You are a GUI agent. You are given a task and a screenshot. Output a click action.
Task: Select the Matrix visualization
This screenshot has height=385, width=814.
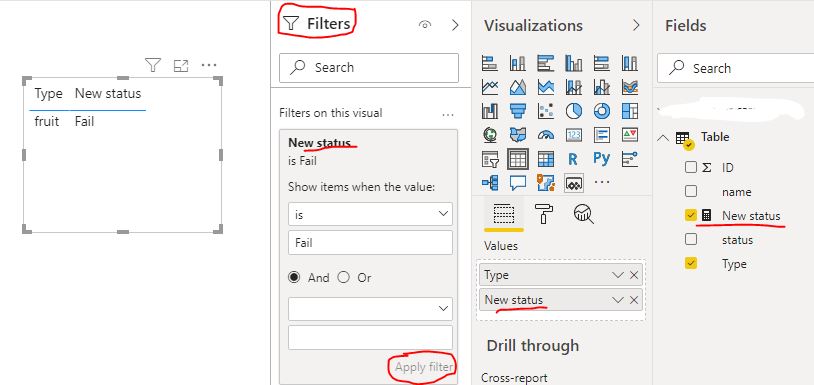546,159
